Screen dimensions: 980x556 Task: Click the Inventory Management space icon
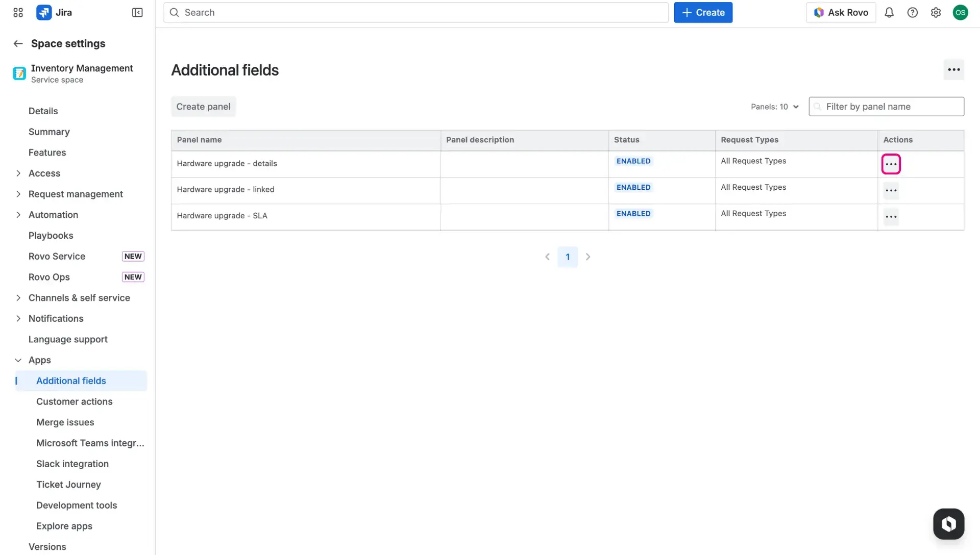pyautogui.click(x=18, y=73)
